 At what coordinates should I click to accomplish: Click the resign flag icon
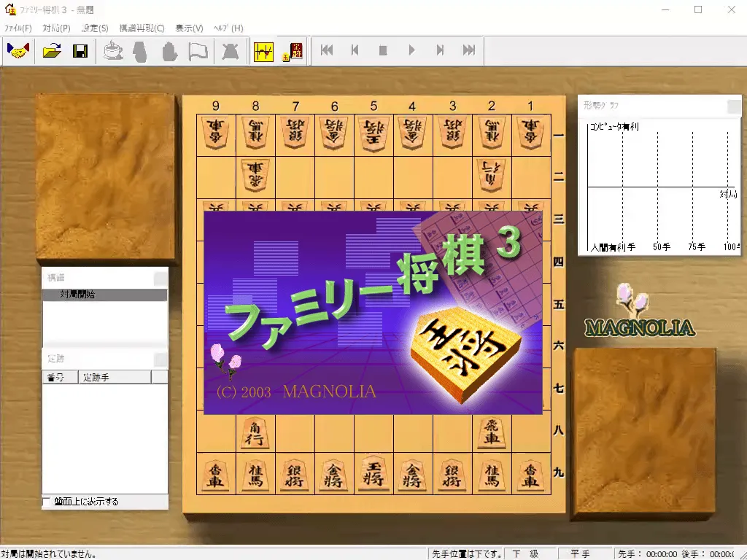(x=196, y=50)
